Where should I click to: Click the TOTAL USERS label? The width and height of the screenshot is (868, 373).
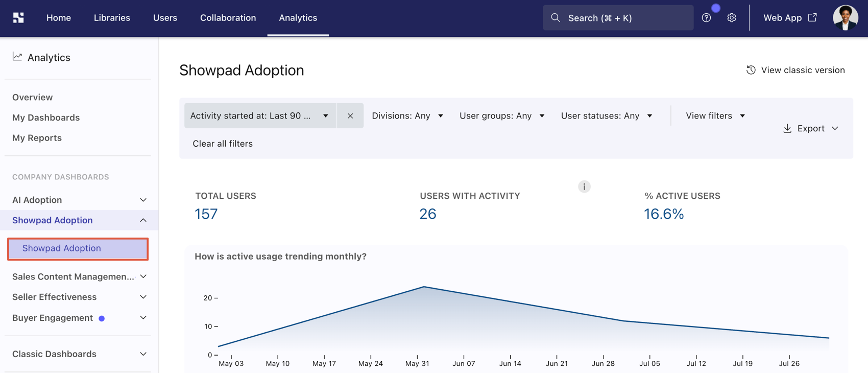226,196
